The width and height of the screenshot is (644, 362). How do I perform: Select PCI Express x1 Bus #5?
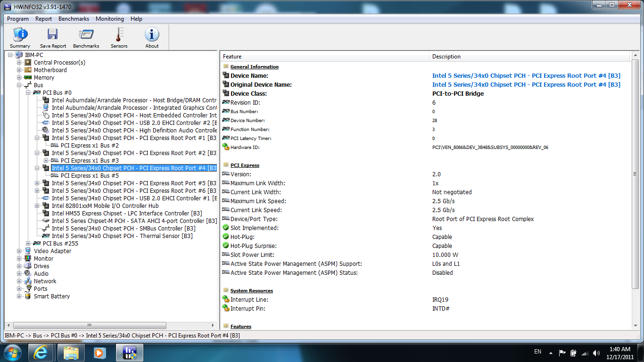[x=90, y=175]
